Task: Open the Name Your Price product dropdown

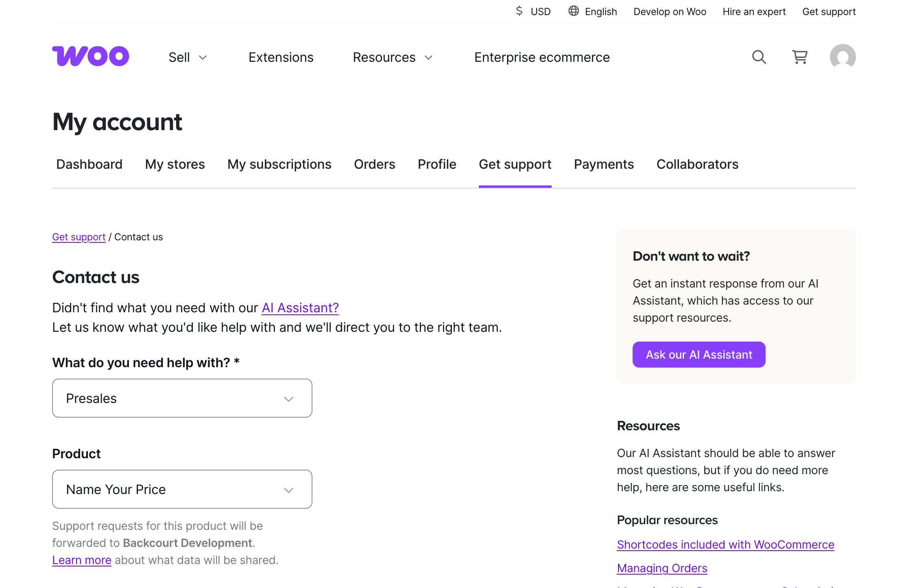Action: (x=182, y=489)
